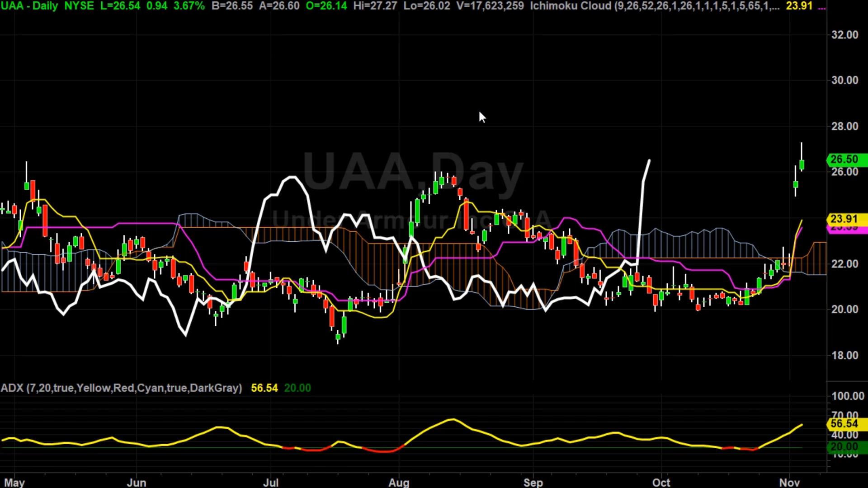This screenshot has width=868, height=488.
Task: Click the yellow 56.54 ADX axis marker
Action: 847,424
